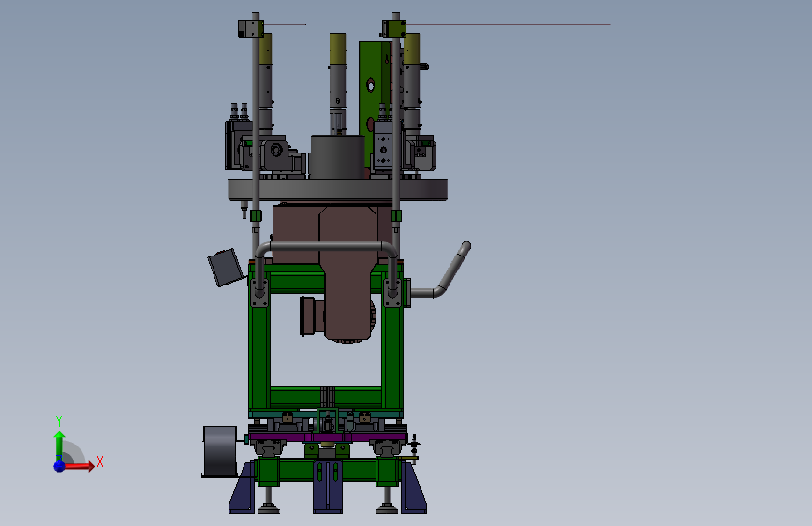
Task: Select the dark cylinder at the platform's center
Action: click(x=337, y=157)
